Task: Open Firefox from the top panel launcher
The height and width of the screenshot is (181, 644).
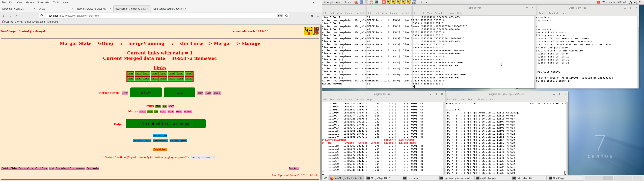Action: 357,2
